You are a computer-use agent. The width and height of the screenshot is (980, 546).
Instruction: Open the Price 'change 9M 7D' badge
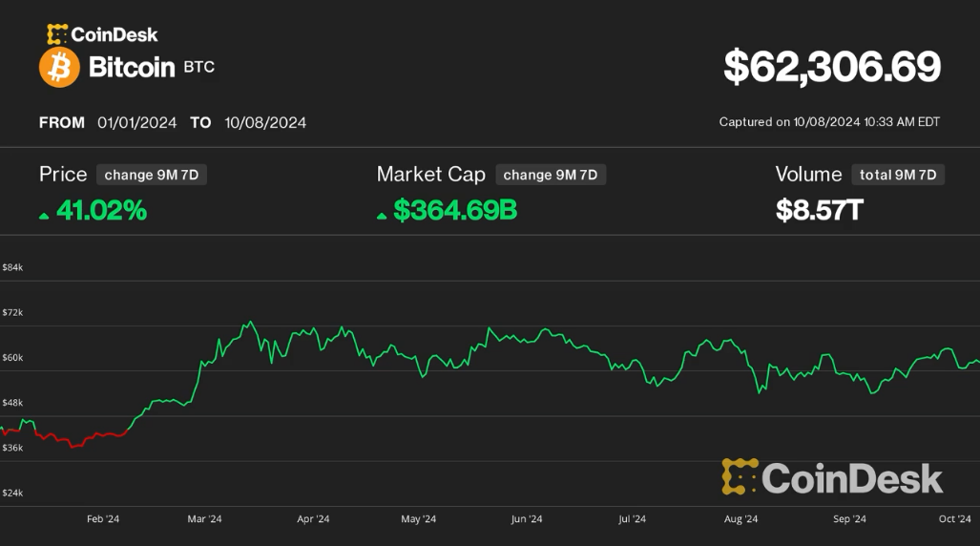click(152, 175)
